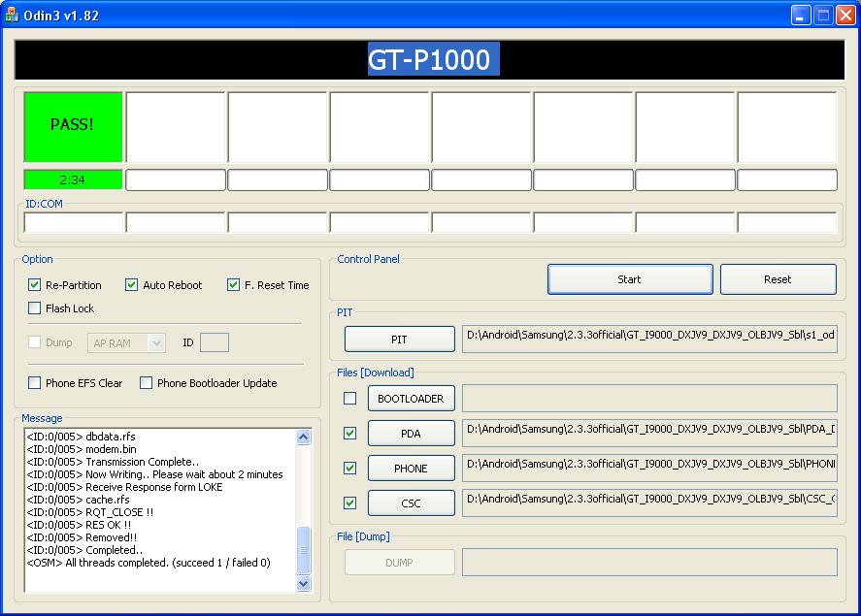The width and height of the screenshot is (861, 616).
Task: Check the BOOTLOADER file checkbox
Action: (349, 399)
